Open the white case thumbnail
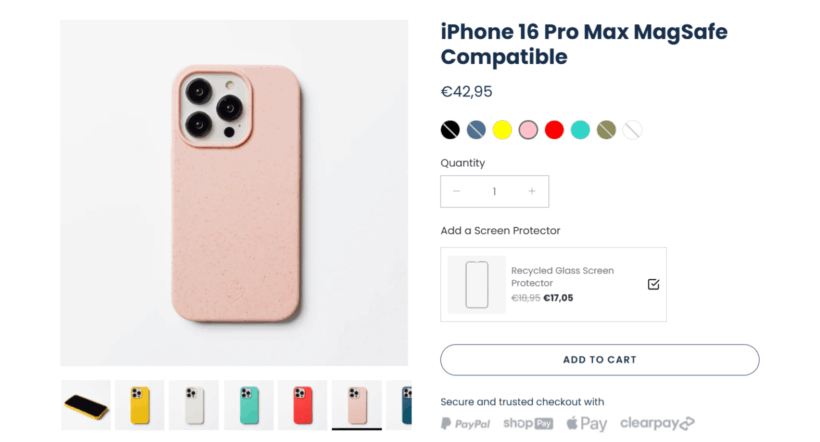The image size is (820, 442). tap(194, 405)
